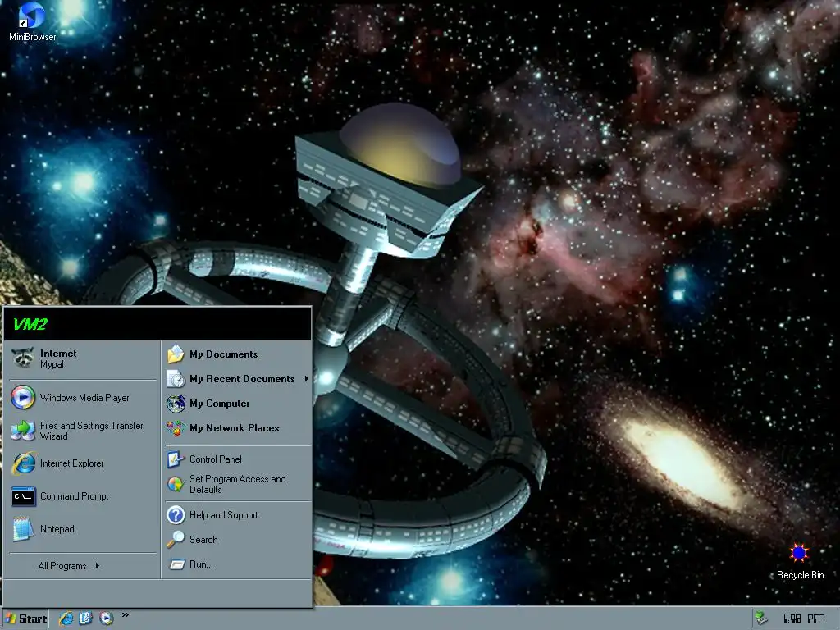This screenshot has height=630, width=840.
Task: Open the Run... dialog
Action: point(238,564)
